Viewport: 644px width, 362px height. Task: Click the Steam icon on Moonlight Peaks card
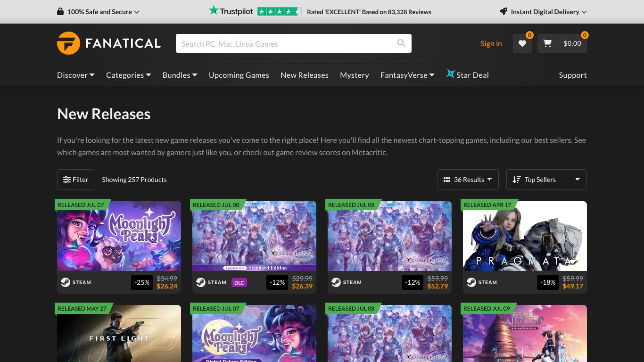(66, 282)
